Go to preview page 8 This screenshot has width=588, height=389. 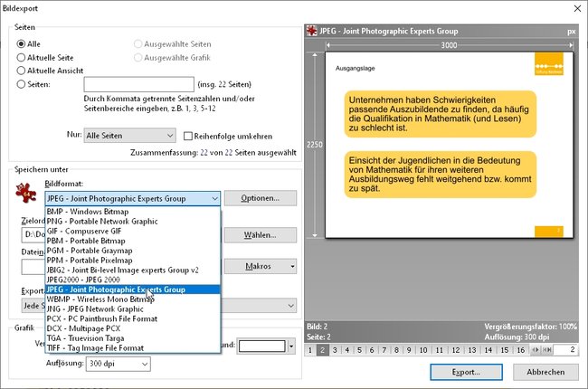[396, 350]
